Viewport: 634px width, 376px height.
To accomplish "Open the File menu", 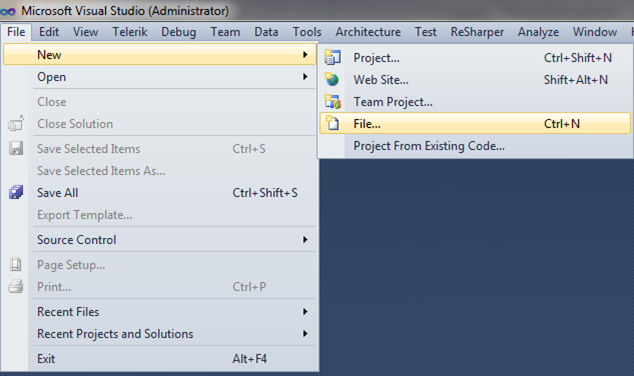I will [16, 32].
